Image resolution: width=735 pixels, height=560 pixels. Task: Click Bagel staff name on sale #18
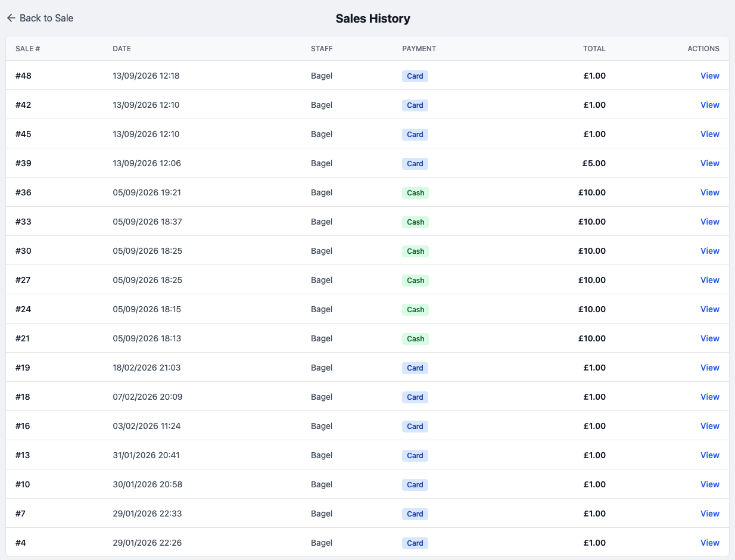[x=322, y=397]
